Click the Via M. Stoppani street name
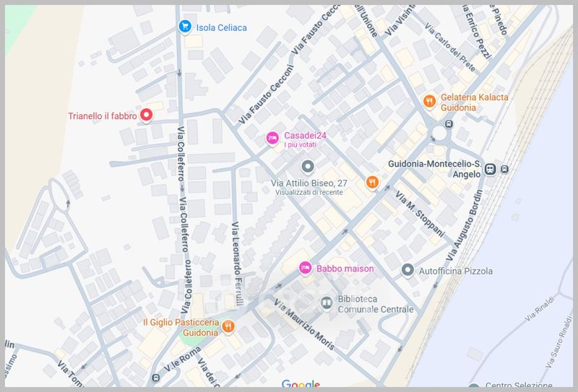The image size is (578, 392). coord(420,214)
